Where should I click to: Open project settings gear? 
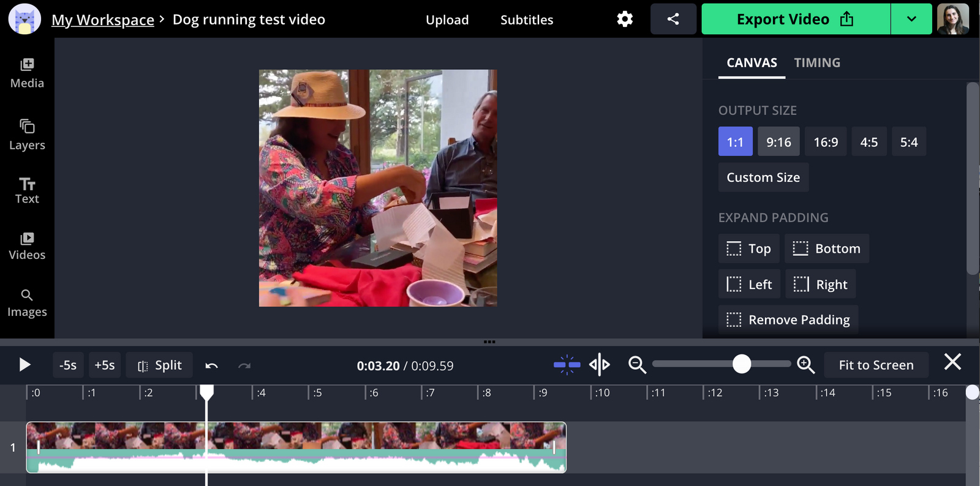pyautogui.click(x=625, y=19)
